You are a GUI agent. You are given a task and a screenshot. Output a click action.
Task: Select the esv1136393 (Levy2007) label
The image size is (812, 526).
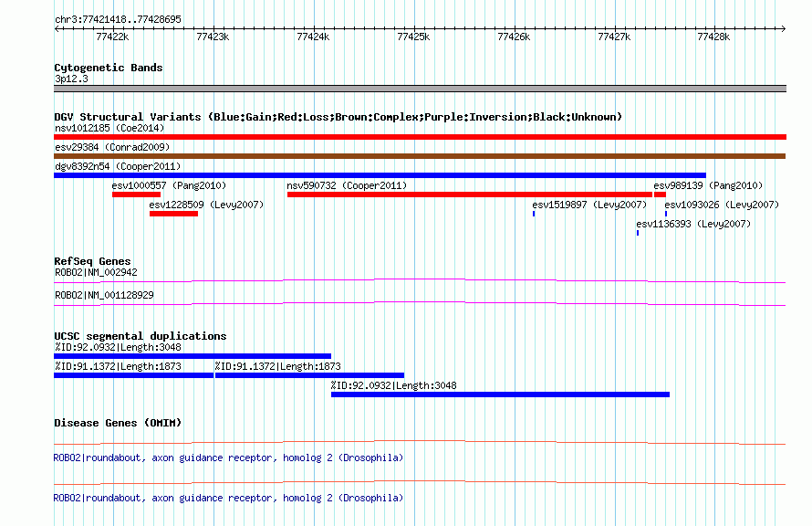693,224
